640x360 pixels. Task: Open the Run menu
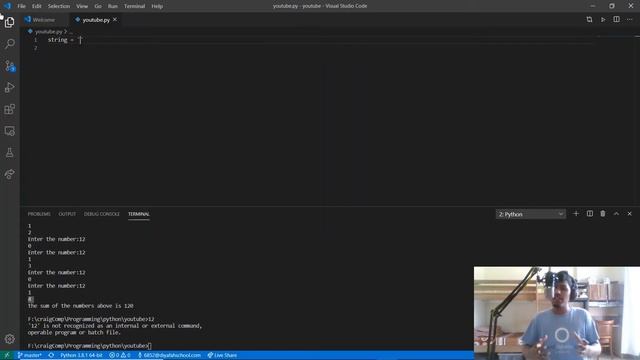pos(113,6)
